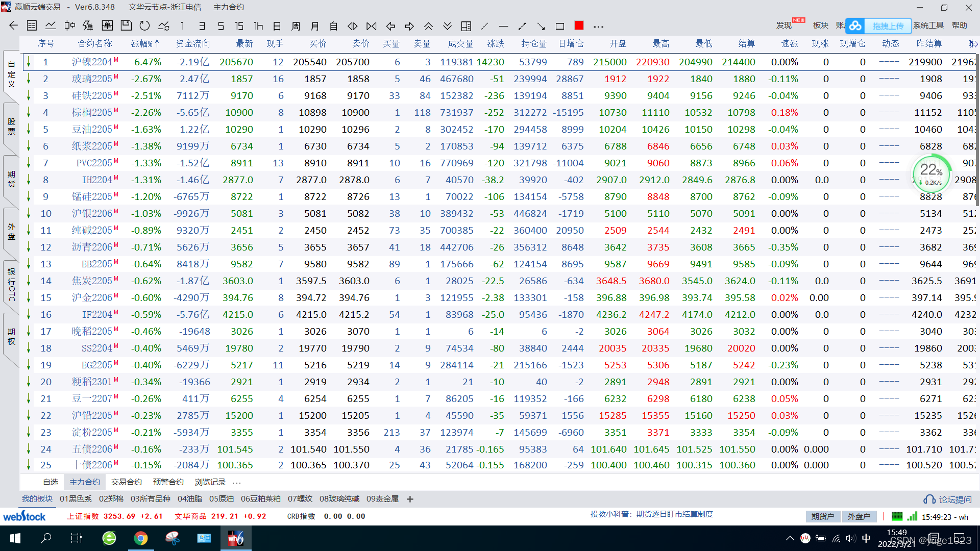Select the segment line drawing tool

(522, 26)
